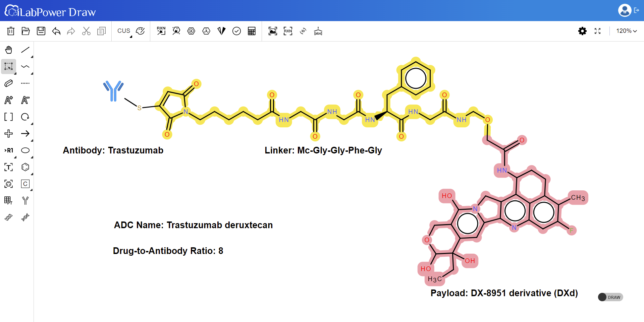Select the [T] template bracket tool
644x322 pixels.
pyautogui.click(x=9, y=167)
